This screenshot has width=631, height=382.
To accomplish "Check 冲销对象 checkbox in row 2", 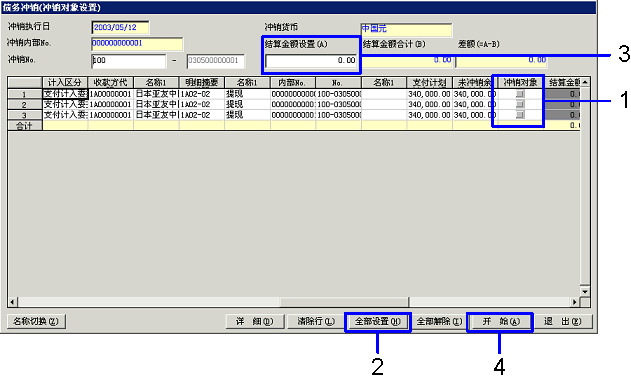I will click(520, 104).
